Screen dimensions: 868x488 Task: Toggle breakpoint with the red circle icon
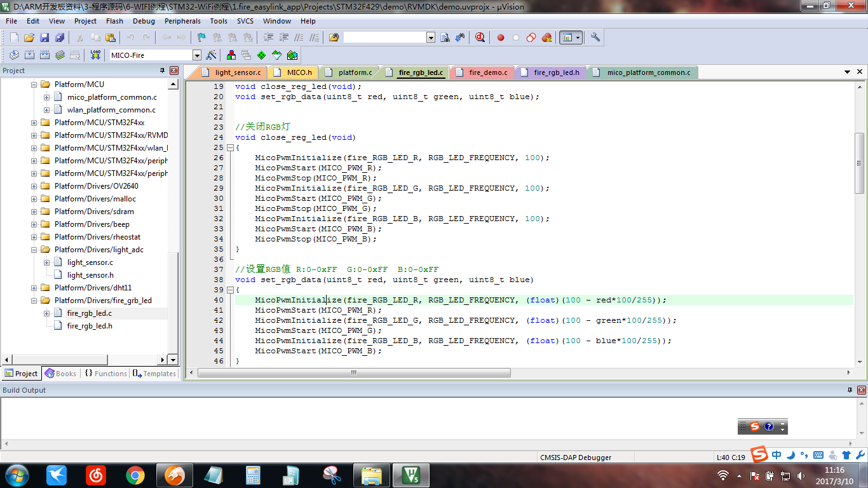click(501, 37)
